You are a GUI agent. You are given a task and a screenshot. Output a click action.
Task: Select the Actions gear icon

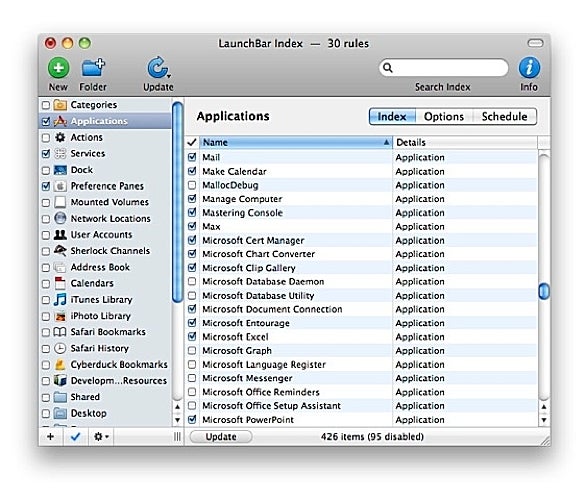[60, 137]
